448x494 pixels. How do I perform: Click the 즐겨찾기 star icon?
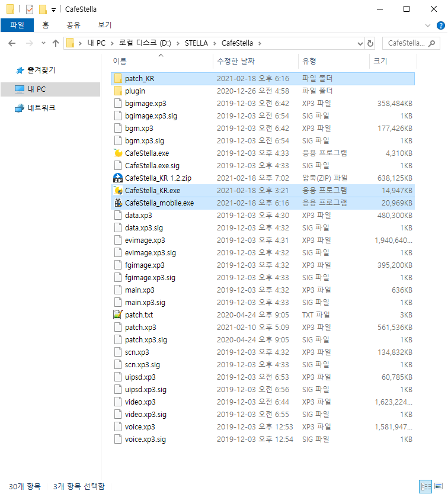pos(20,70)
